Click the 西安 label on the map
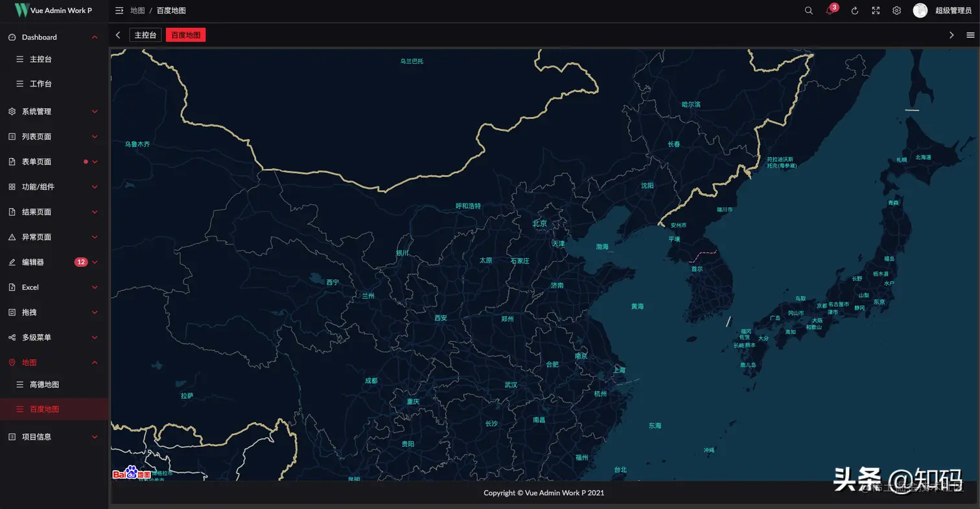Screen dimensions: 980x509 [441, 319]
